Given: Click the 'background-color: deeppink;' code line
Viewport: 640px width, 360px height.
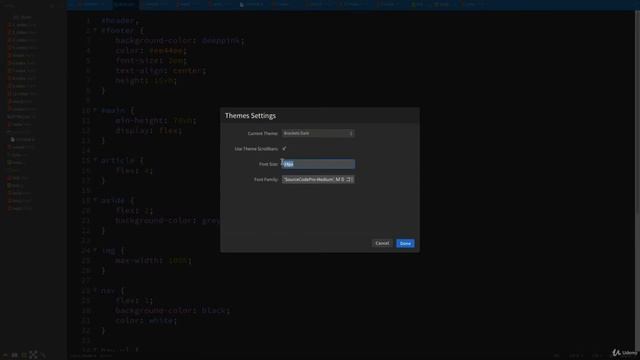Looking at the screenshot, I should [x=180, y=41].
